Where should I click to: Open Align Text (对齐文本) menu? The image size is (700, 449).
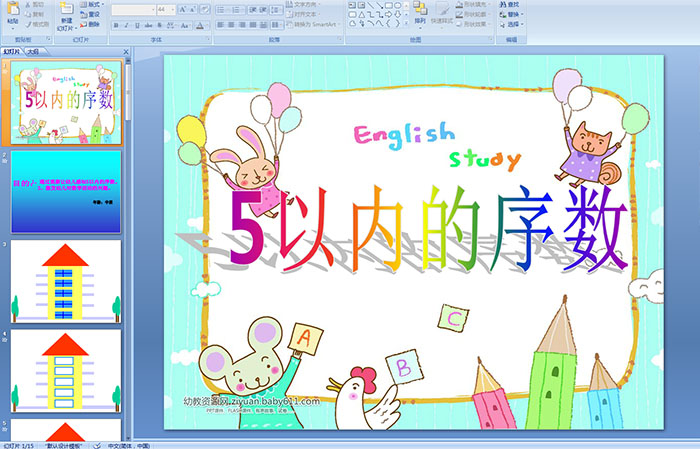pos(302,15)
